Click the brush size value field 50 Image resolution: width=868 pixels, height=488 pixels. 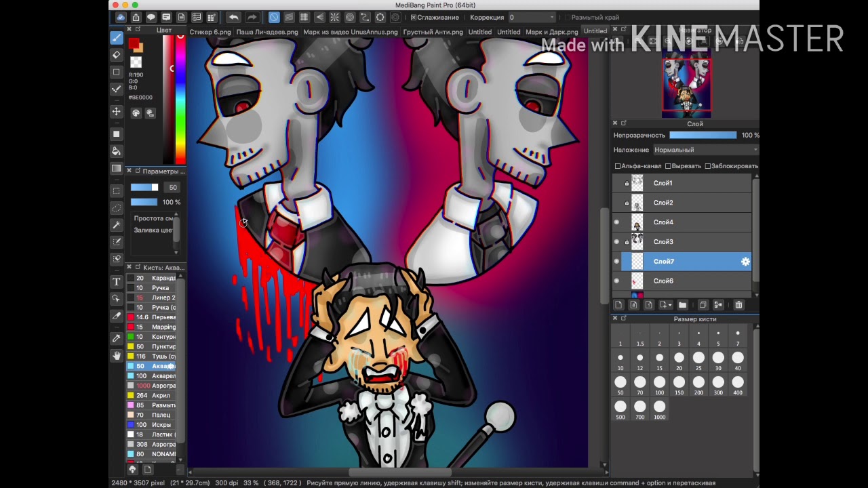pos(172,188)
